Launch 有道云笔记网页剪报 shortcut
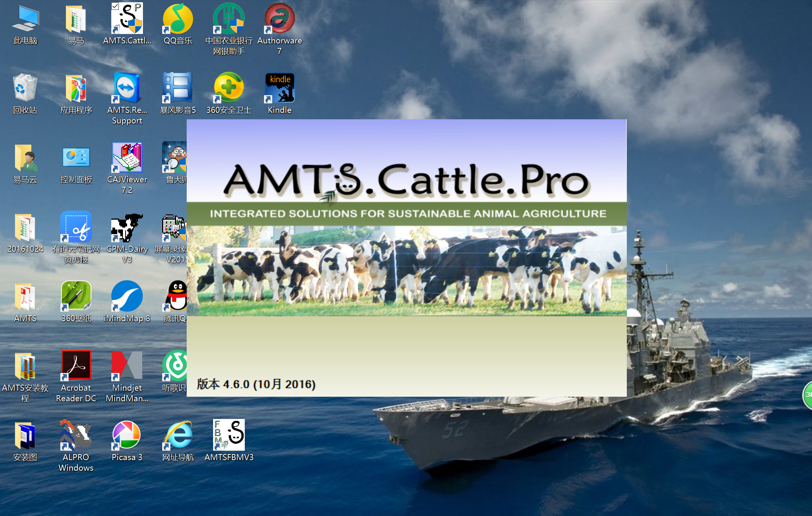The height and width of the screenshot is (516, 812). click(x=76, y=238)
